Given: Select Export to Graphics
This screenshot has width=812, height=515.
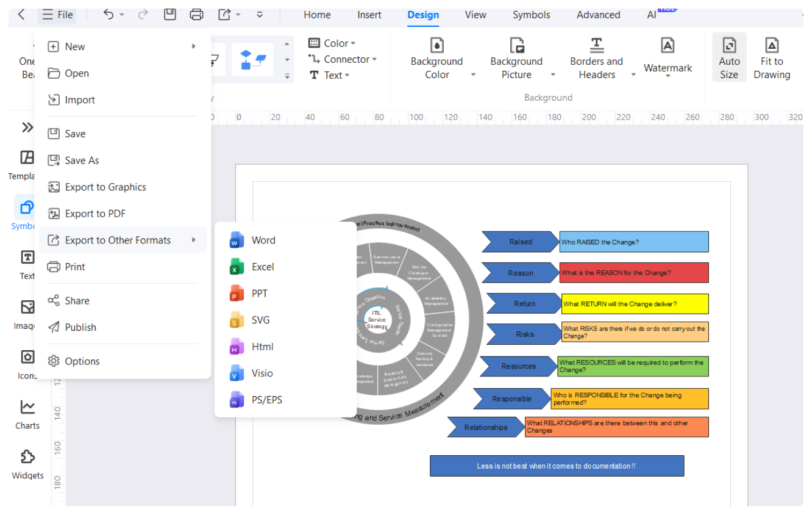Looking at the screenshot, I should point(123,187).
